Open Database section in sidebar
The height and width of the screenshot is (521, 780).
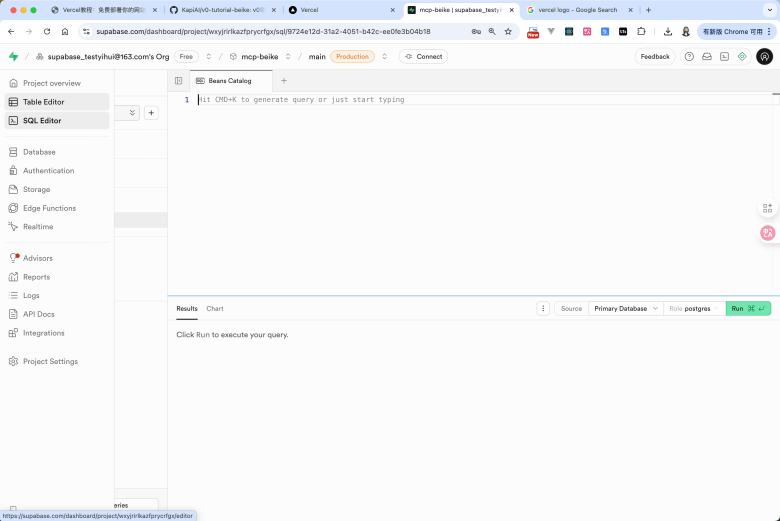[x=39, y=152]
